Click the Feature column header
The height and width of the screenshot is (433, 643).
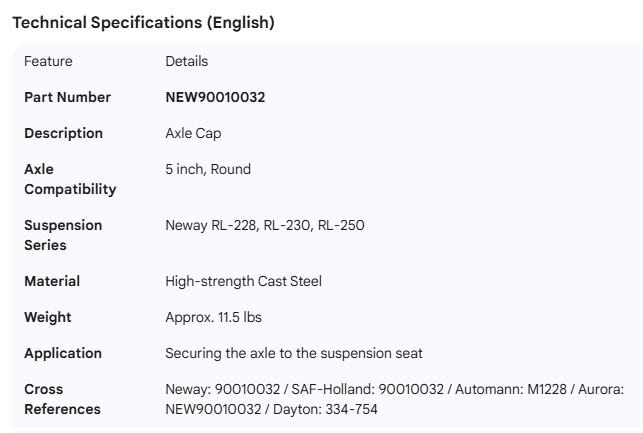click(x=48, y=61)
